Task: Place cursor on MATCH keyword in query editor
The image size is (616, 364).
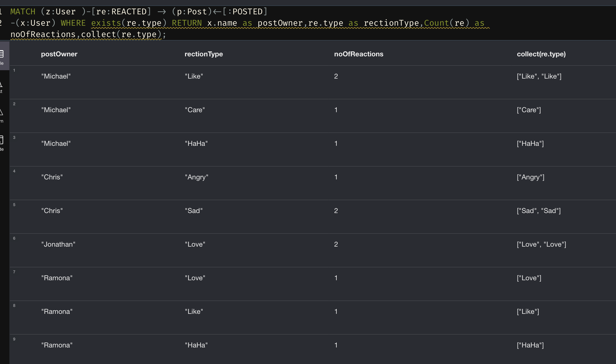Action: 23,12
